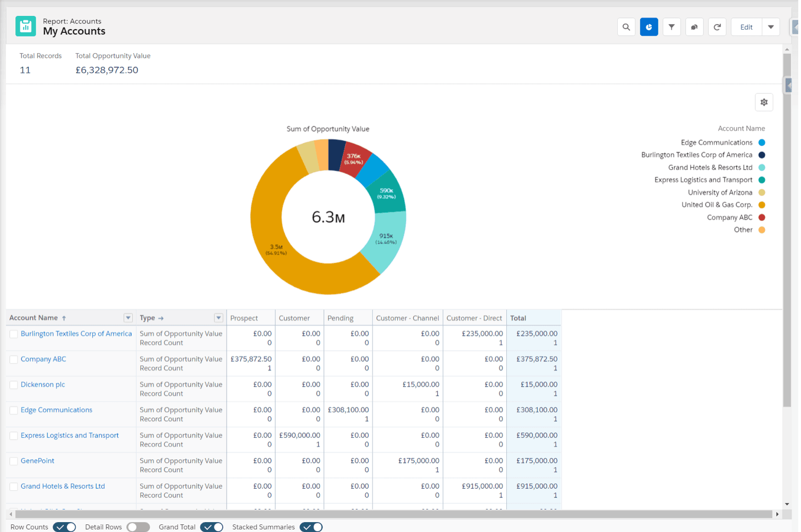Tick the Dickenson plc row checkbox
Image resolution: width=801 pixels, height=532 pixels.
click(x=14, y=385)
